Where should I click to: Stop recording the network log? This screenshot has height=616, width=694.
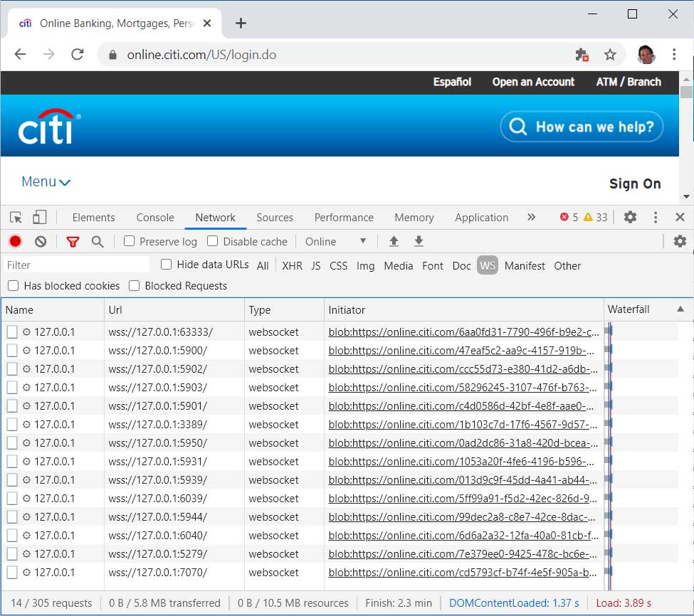coord(16,241)
